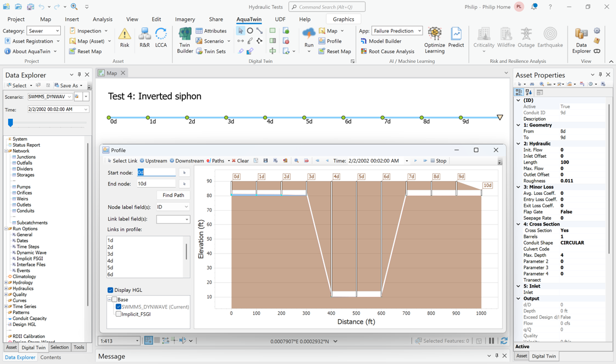The width and height of the screenshot is (616, 364).
Task: Uncheck SWMM5_DYNWAVE (Current) checkbox
Action: tap(118, 307)
